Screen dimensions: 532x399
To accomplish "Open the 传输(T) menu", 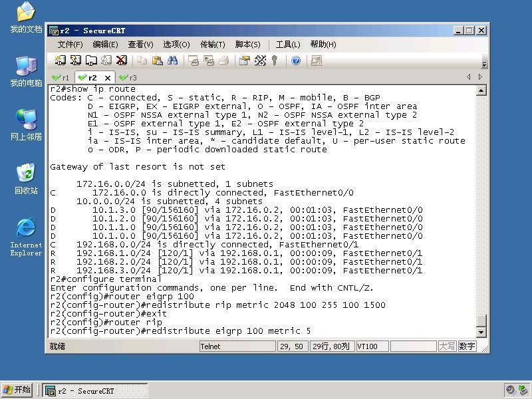I will [x=212, y=45].
